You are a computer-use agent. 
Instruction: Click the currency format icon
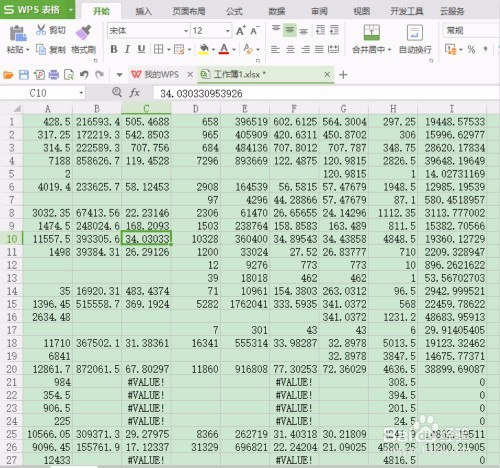450,50
